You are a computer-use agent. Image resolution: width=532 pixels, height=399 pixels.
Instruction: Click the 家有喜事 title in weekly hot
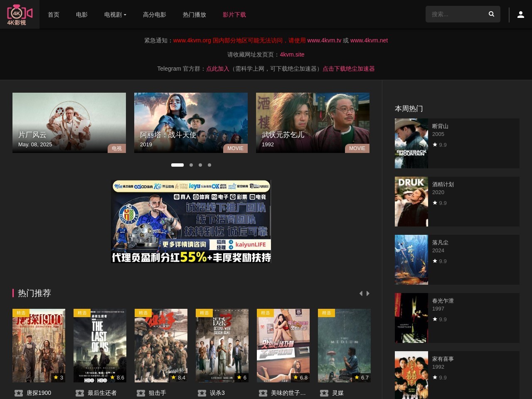coord(443,359)
